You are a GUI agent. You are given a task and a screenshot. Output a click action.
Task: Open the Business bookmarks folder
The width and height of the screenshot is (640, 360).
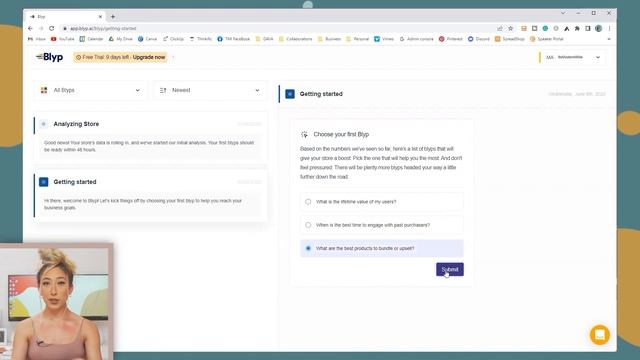(329, 39)
